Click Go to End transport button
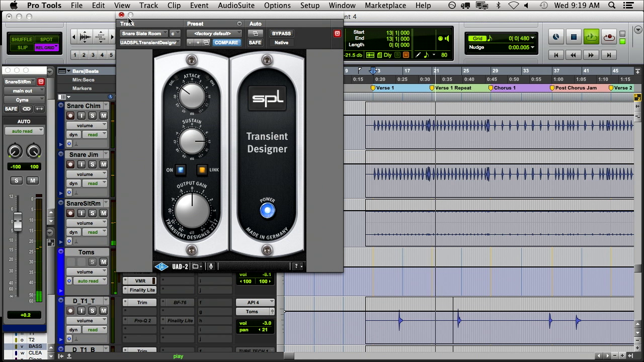644x362 pixels. pos(609,55)
